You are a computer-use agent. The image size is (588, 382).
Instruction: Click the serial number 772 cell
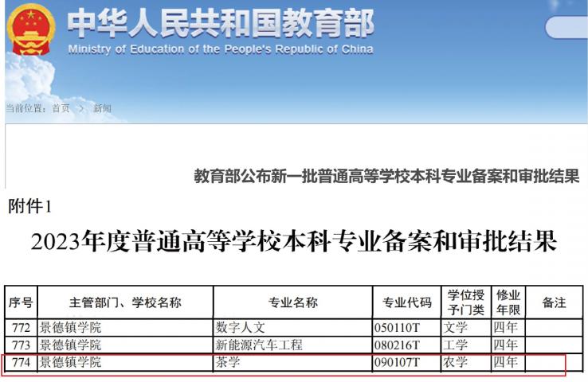[x=21, y=328]
